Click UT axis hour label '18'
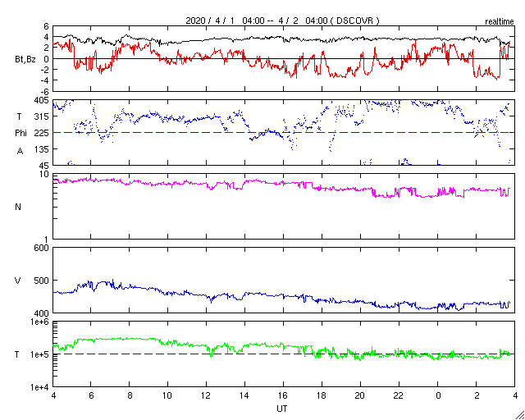Viewport: 525px width, 420px height. coord(322,395)
